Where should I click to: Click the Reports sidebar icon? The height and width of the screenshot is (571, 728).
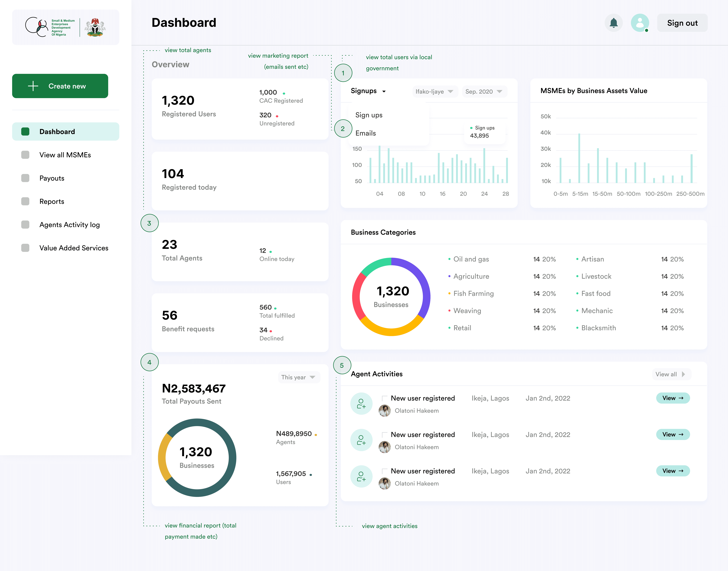25,201
